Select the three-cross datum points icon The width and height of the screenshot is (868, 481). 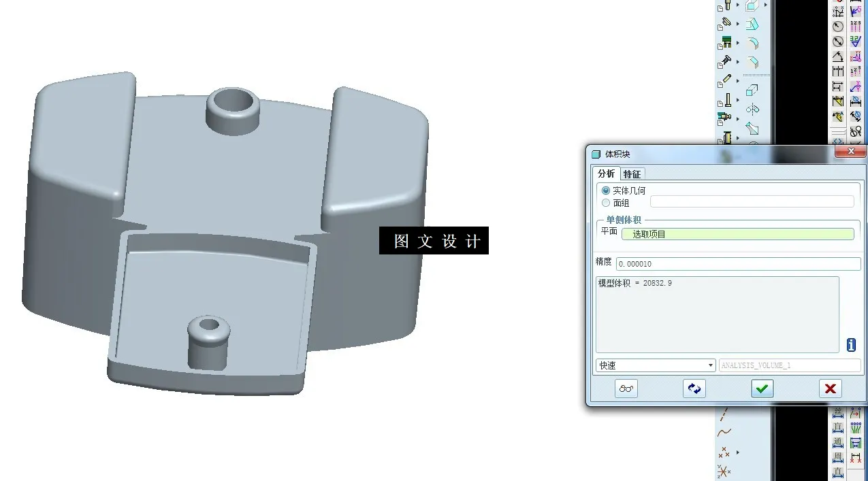(x=724, y=452)
